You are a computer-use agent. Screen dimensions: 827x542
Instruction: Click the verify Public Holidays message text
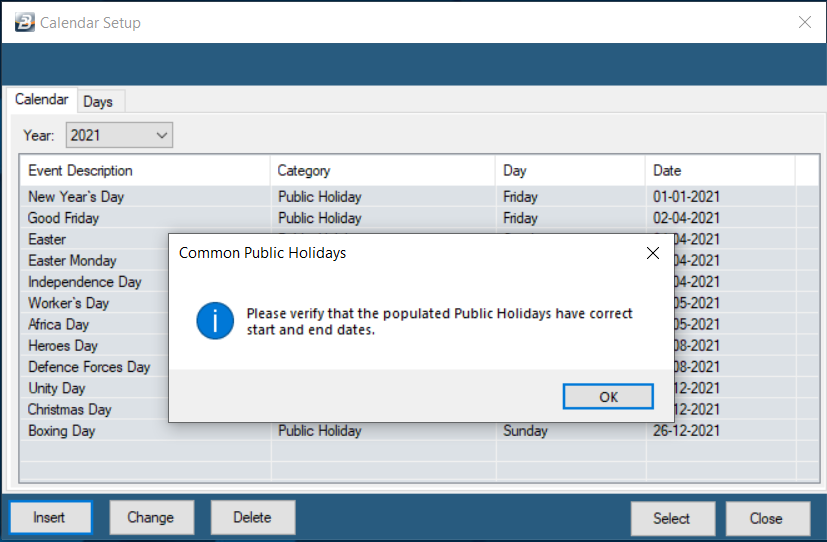click(x=439, y=322)
